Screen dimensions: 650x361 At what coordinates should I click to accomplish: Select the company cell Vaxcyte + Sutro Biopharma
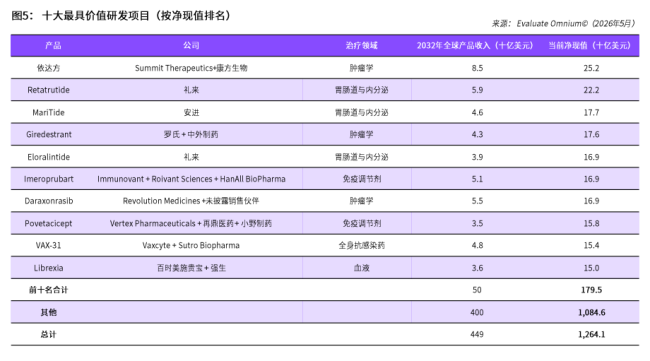coord(191,245)
